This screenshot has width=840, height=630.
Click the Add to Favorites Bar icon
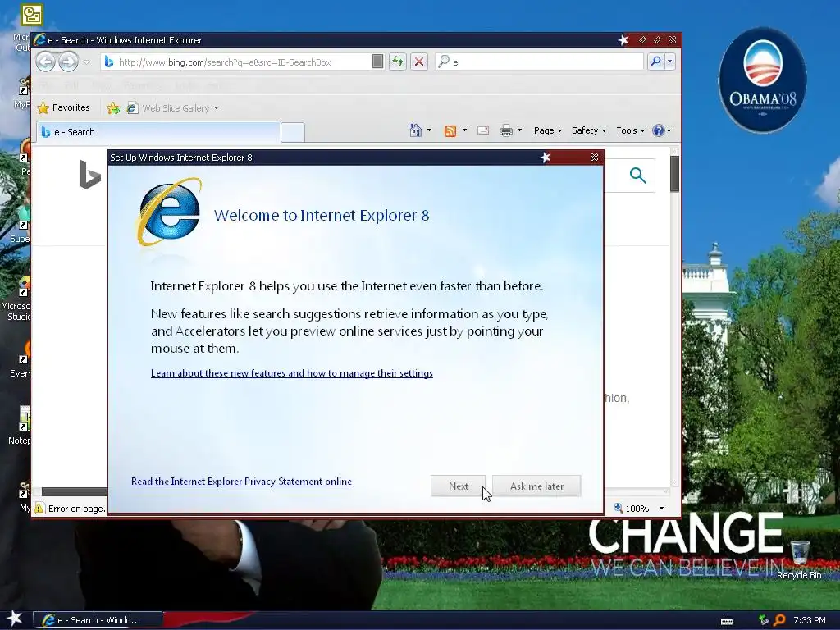(x=113, y=108)
